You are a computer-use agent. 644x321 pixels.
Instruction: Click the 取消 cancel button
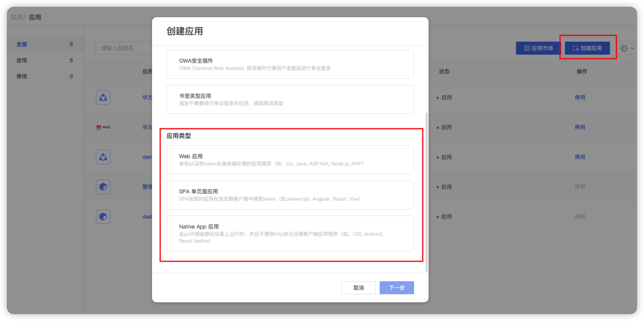(x=358, y=288)
